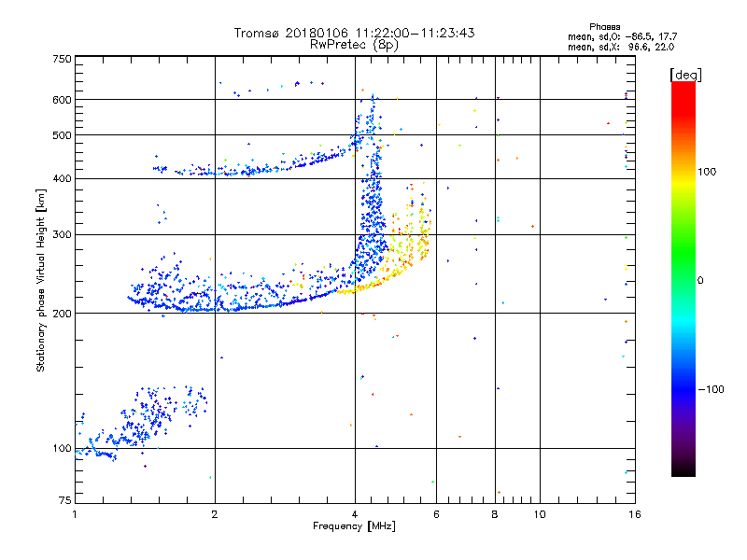Screen dimensions: 747x560
Task: Click the colorbar tick label '0'
Action: click(700, 280)
